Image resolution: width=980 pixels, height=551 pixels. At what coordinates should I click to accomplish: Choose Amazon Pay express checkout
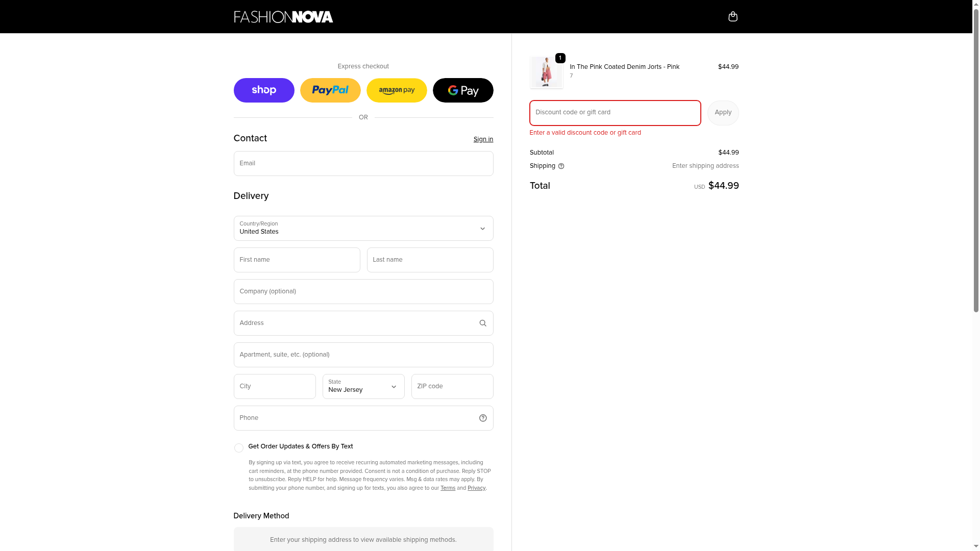click(x=397, y=90)
